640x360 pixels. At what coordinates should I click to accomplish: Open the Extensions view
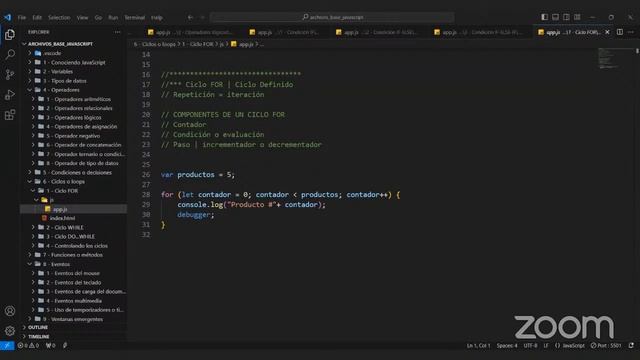tap(10, 115)
